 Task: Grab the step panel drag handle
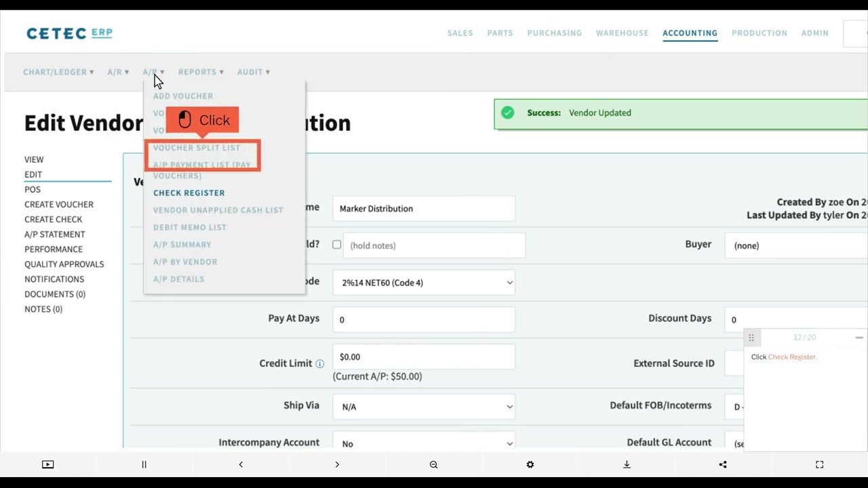[x=751, y=338]
